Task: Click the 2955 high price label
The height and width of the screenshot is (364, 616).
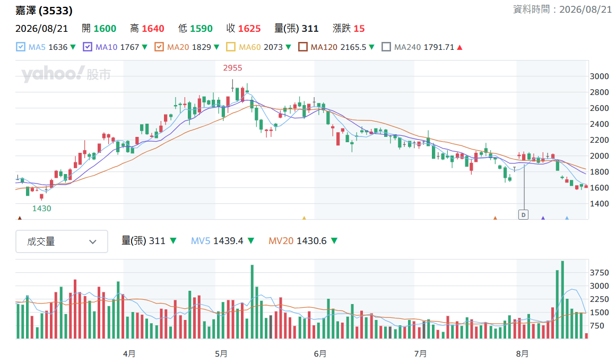Action: pyautogui.click(x=232, y=68)
